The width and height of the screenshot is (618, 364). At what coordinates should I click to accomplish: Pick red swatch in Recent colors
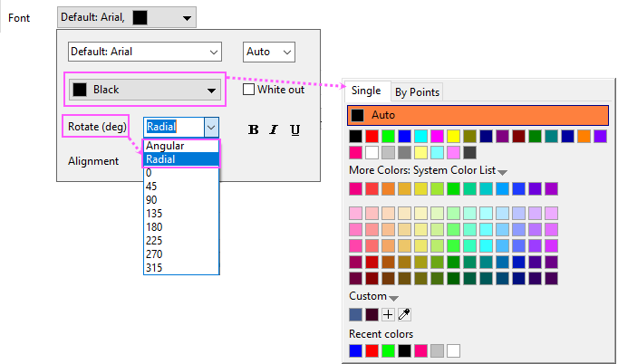point(372,350)
